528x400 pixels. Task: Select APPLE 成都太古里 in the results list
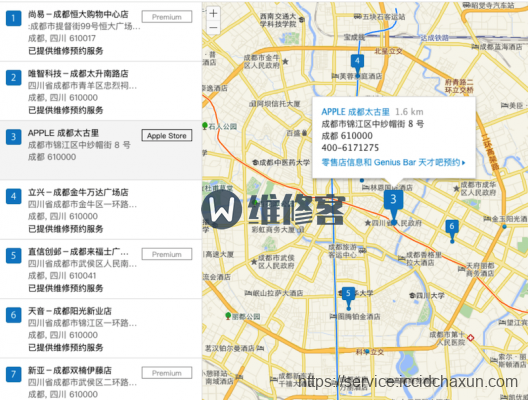pyautogui.click(x=63, y=133)
